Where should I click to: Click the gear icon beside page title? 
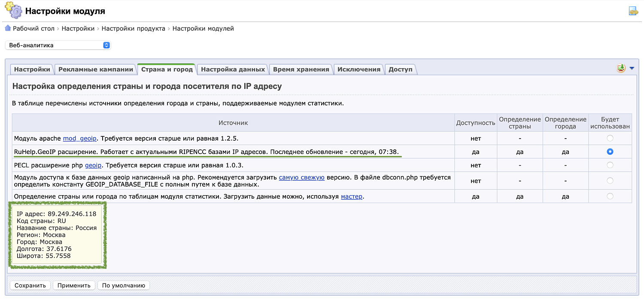(13, 9)
